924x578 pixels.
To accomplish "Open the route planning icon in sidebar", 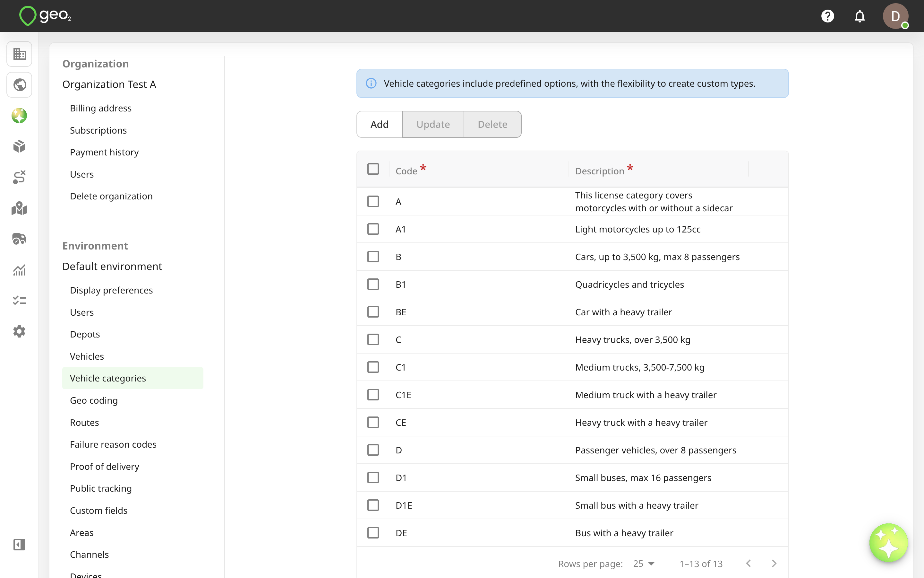I will [x=20, y=177].
